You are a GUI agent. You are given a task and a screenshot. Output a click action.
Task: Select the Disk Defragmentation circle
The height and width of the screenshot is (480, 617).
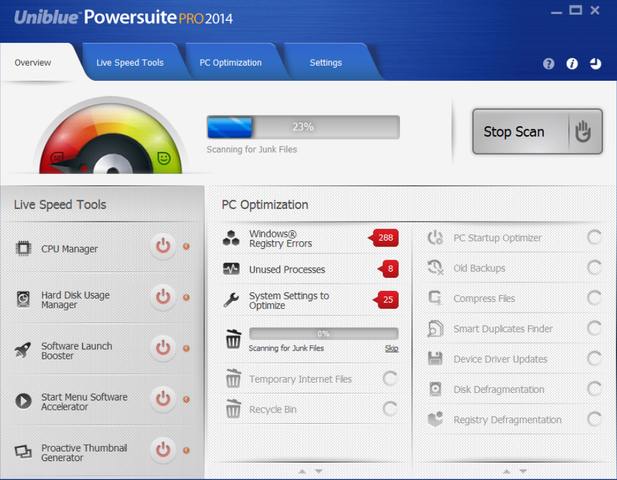coord(594,389)
